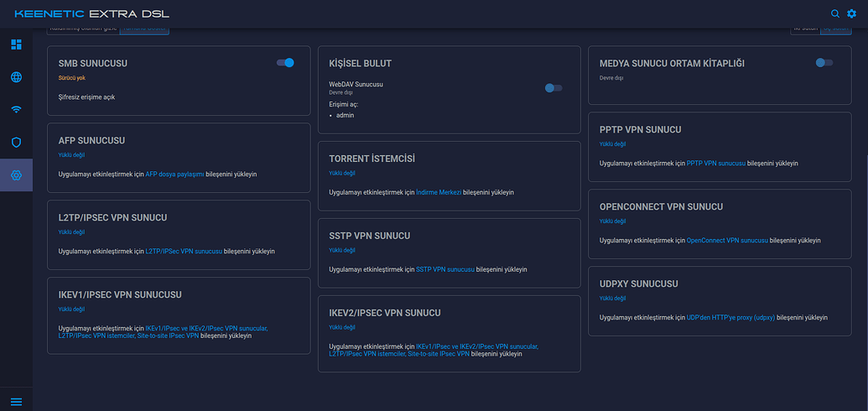Open the Wi-Fi network section
Screen dimensions: 868x411
[16, 110]
